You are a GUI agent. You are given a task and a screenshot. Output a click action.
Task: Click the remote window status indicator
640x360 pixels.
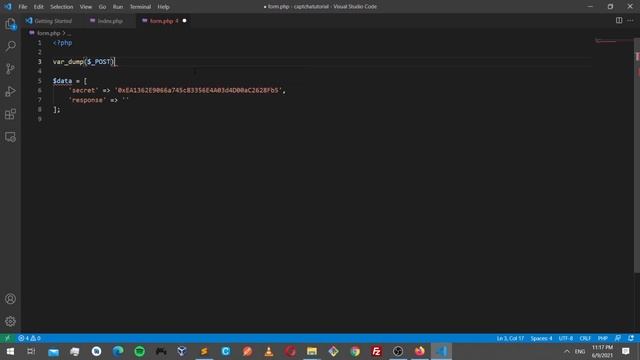(x=7, y=338)
